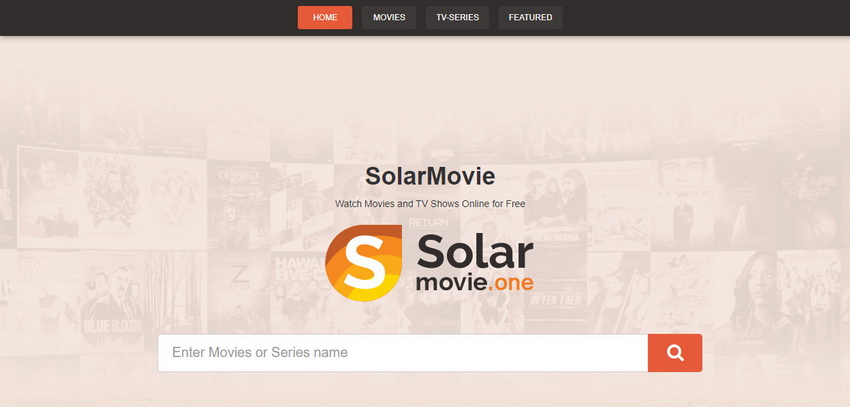Screen dimensions: 850x407
Task: Click the magnifying glass search button
Action: 675,353
